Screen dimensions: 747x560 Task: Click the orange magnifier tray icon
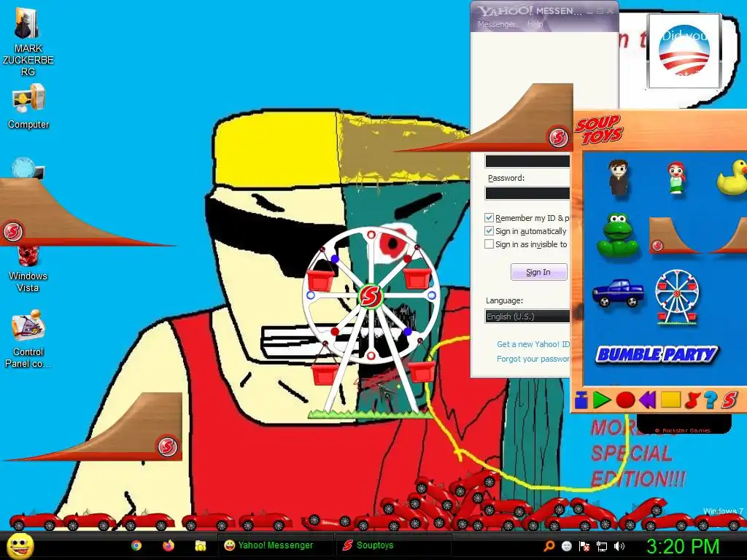click(x=549, y=546)
